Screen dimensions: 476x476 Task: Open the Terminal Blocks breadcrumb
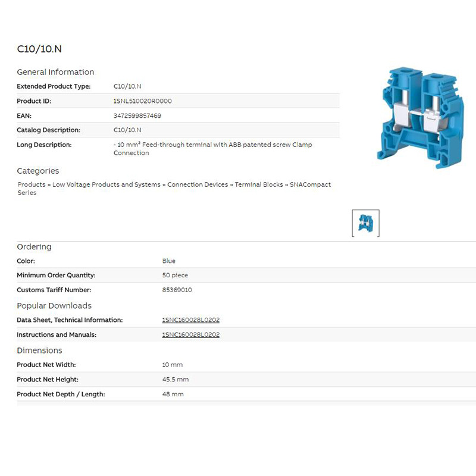(259, 184)
